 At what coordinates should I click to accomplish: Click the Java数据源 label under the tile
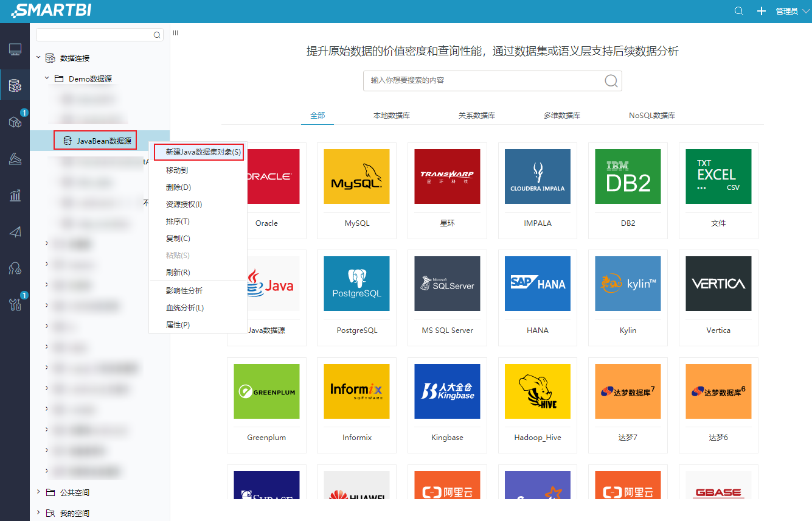266,330
